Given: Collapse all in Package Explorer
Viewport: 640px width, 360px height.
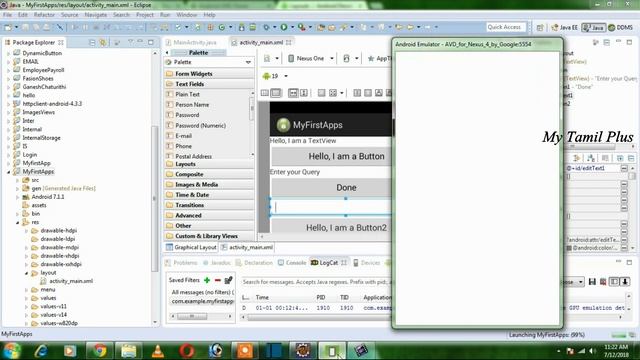Looking at the screenshot, I should coord(92,42).
